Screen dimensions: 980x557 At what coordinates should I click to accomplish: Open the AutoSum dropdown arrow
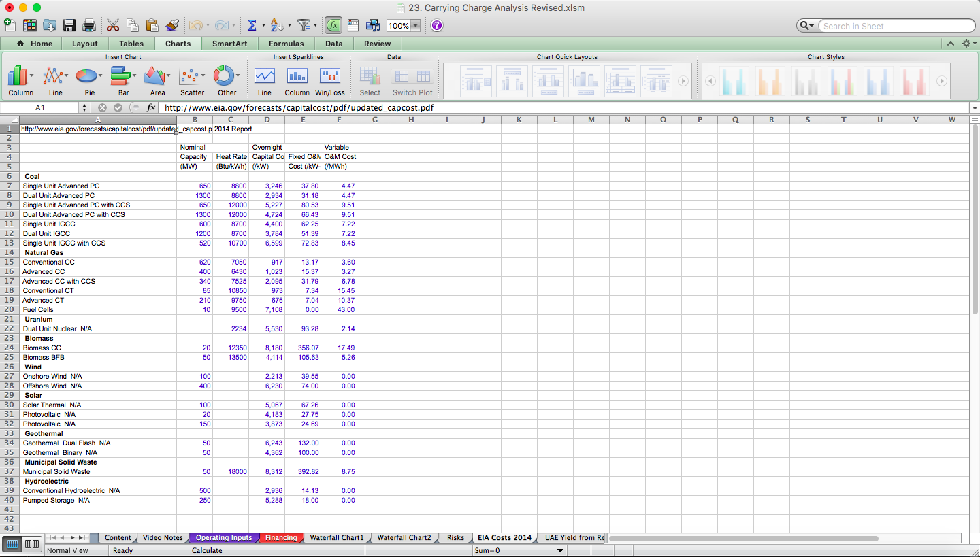click(x=263, y=26)
